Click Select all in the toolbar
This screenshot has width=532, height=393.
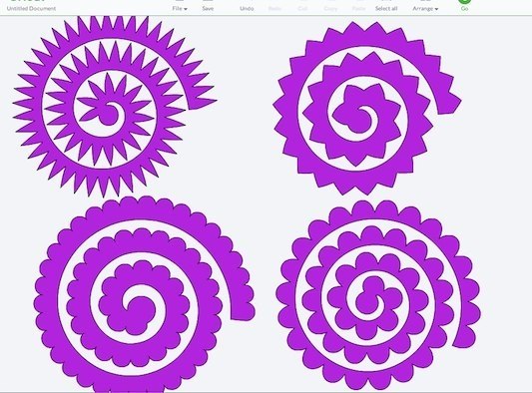(386, 8)
